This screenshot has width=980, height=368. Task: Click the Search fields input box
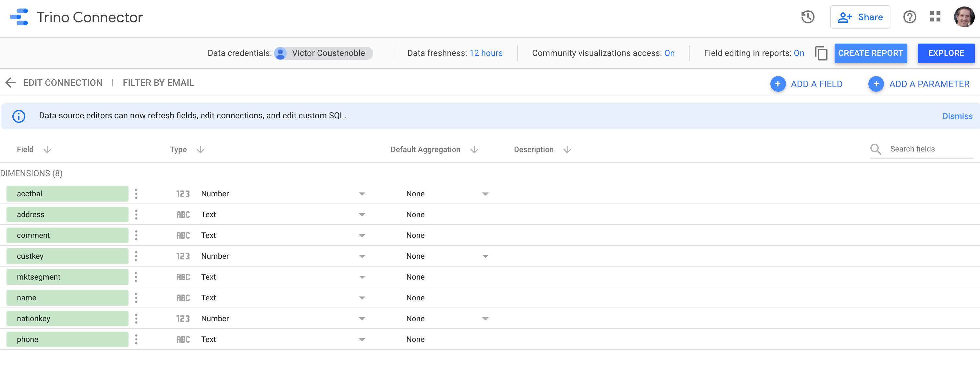928,149
